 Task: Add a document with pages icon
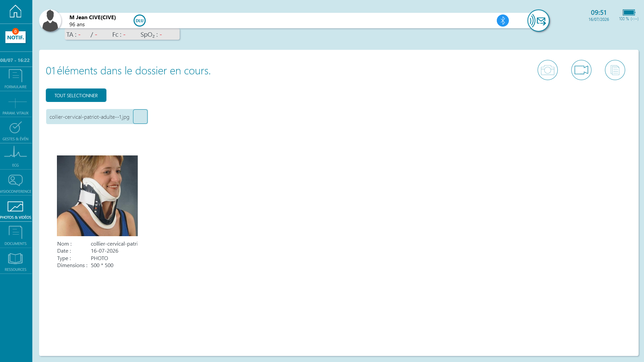tap(615, 70)
